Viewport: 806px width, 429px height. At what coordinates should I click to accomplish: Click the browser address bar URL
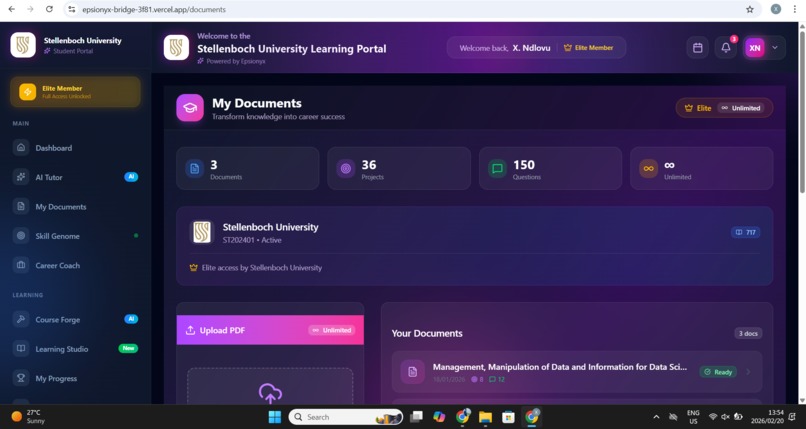pos(154,9)
